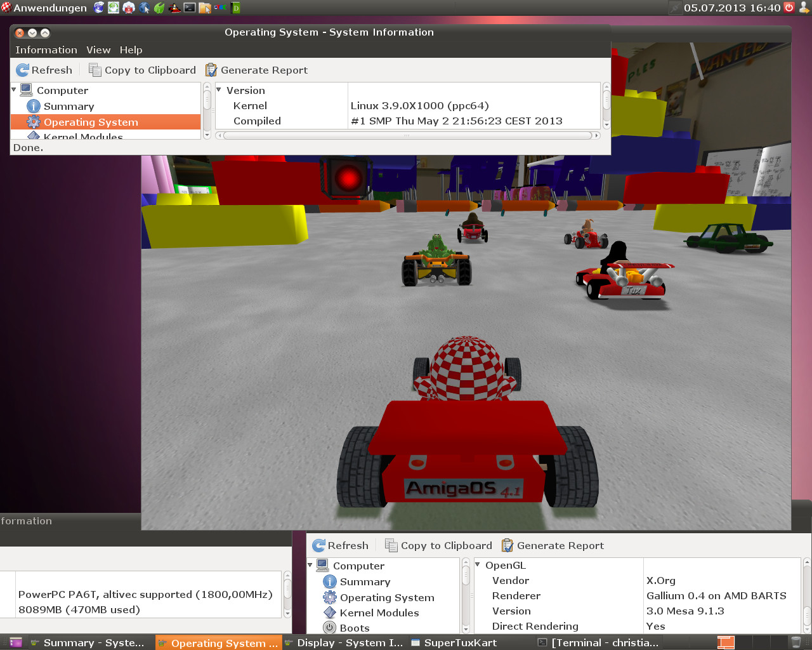Open the Anwendungen applications menu
The width and height of the screenshot is (812, 650).
tap(43, 8)
